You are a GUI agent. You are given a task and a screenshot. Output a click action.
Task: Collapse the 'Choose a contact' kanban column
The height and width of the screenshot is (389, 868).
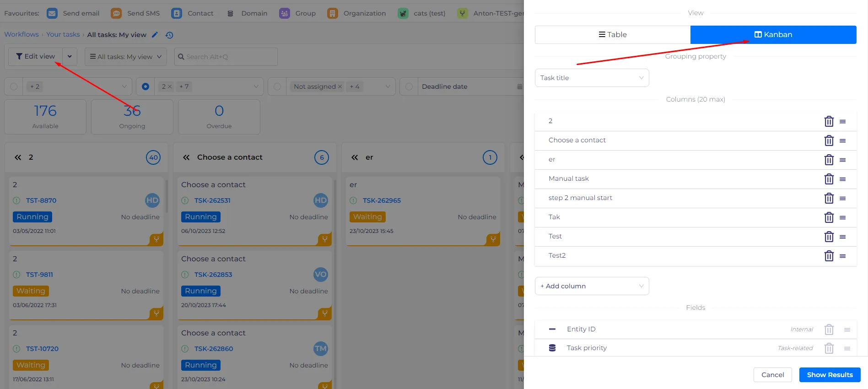coord(186,157)
